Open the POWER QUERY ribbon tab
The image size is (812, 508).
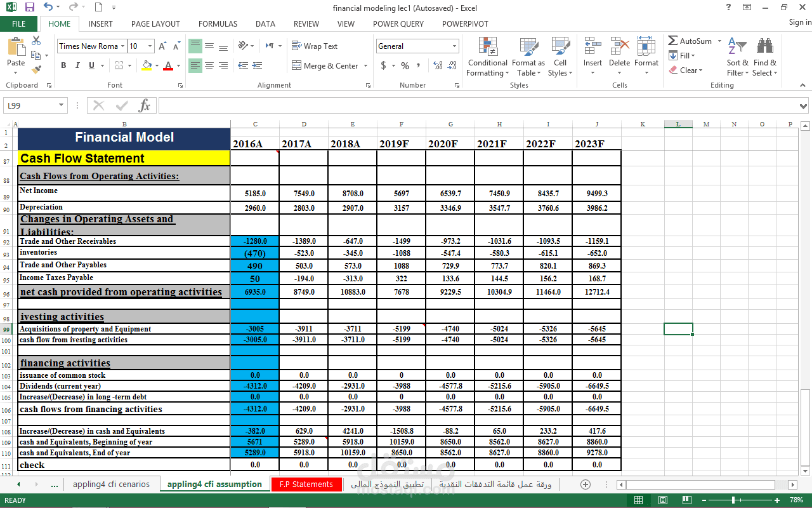coord(398,23)
